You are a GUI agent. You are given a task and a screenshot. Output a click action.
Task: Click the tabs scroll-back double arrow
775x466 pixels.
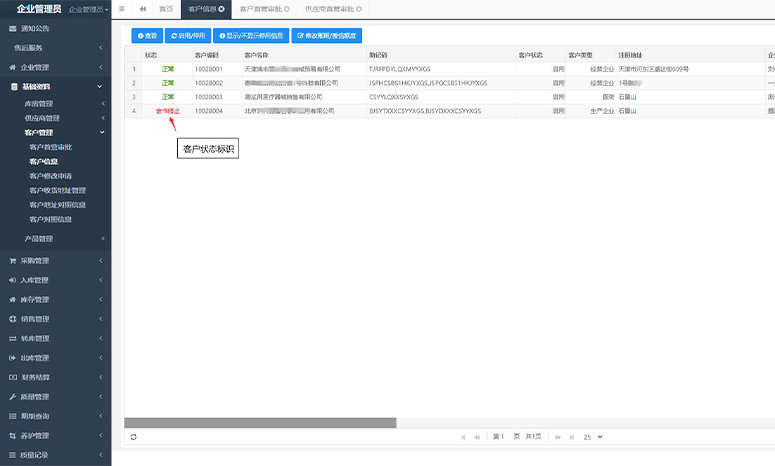143,9
